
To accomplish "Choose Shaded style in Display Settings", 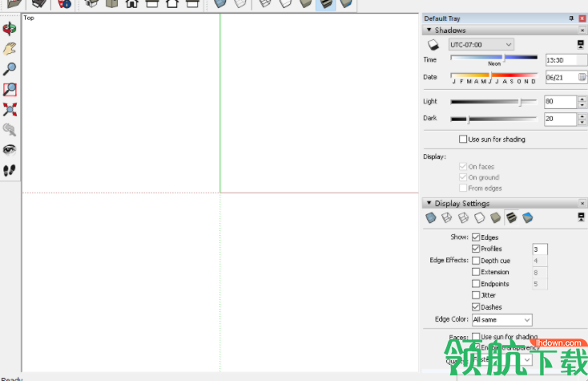I will click(495, 217).
